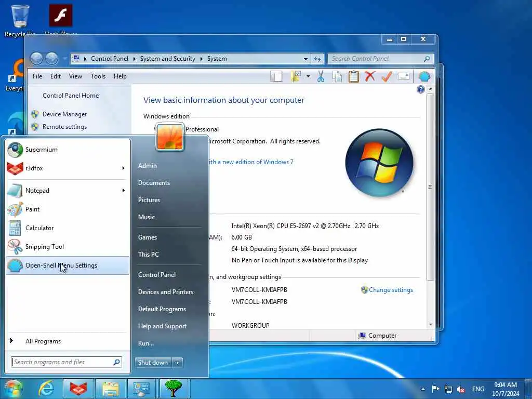The image size is (532, 399).
Task: Click the address bar refresh button
Action: 317,59
